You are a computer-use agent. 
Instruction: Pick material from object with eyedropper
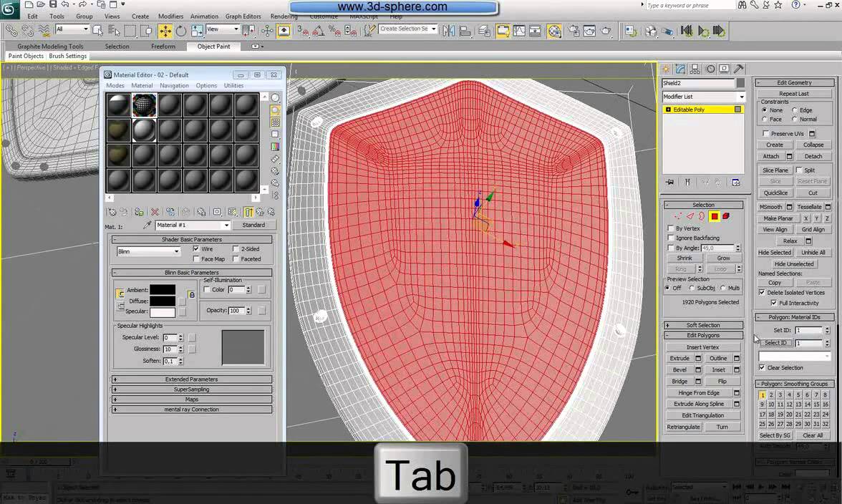tap(147, 225)
